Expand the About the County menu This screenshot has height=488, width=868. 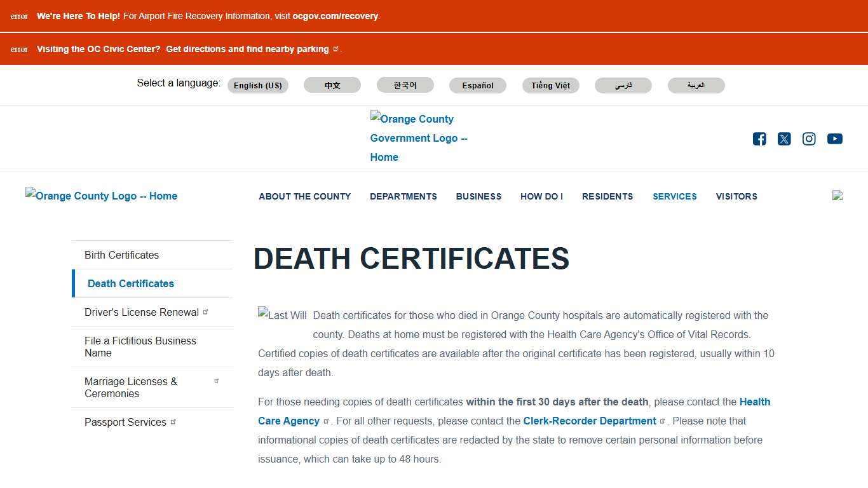[304, 196]
